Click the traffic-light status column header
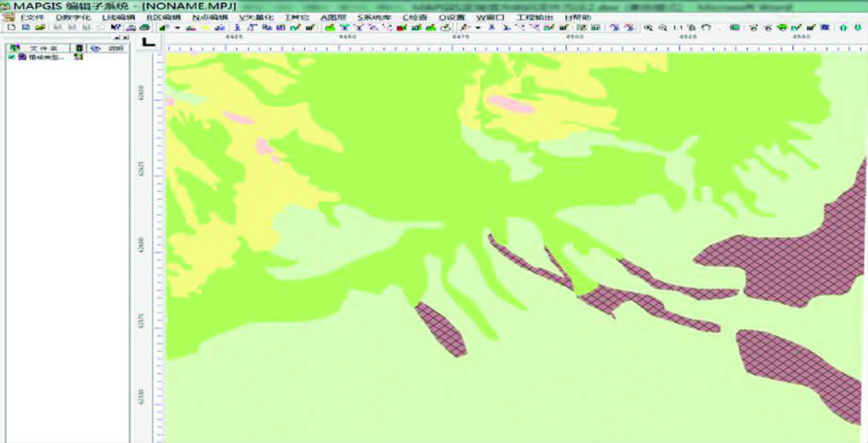The height and width of the screenshot is (443, 868). (79, 48)
